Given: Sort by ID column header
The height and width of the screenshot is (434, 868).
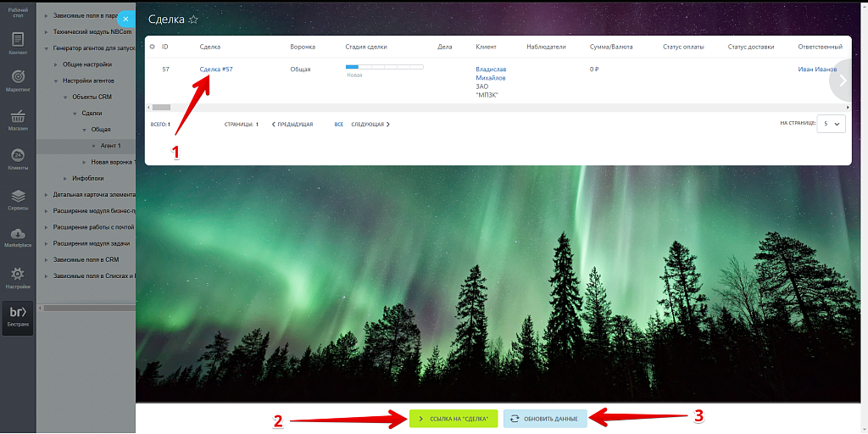Looking at the screenshot, I should pos(165,47).
